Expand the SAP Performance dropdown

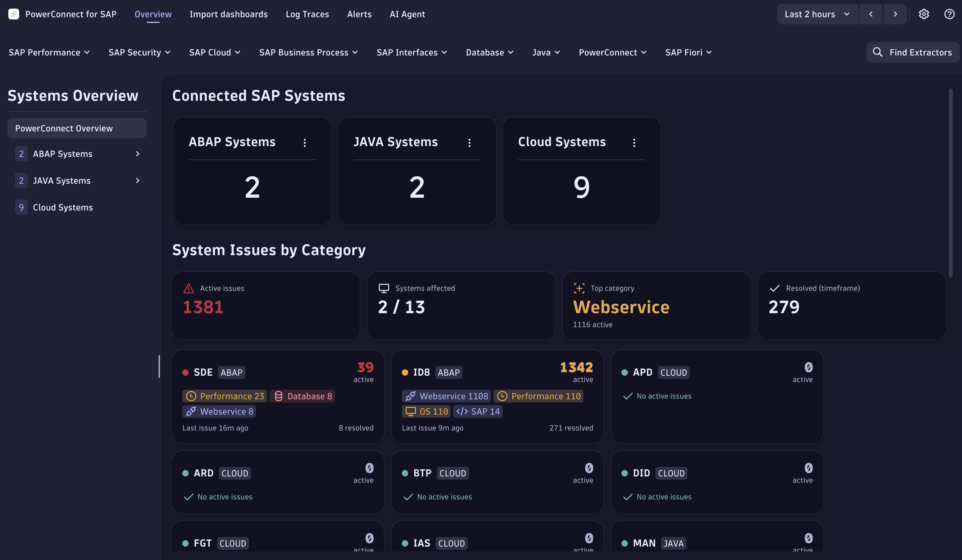pyautogui.click(x=49, y=52)
